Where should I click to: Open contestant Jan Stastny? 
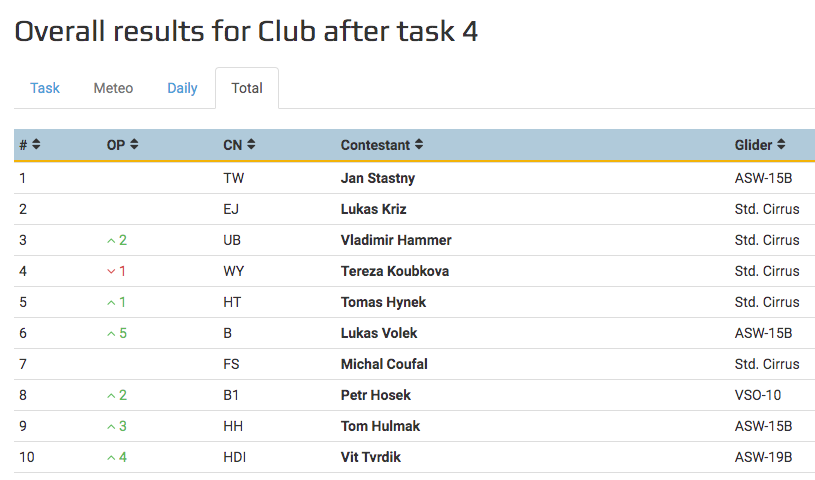tap(377, 178)
